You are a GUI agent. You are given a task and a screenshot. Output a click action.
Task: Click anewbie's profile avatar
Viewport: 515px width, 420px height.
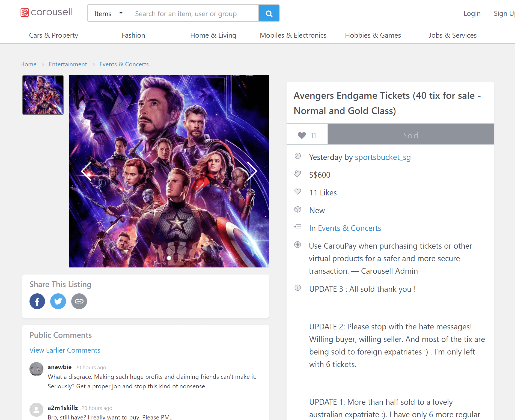click(36, 369)
